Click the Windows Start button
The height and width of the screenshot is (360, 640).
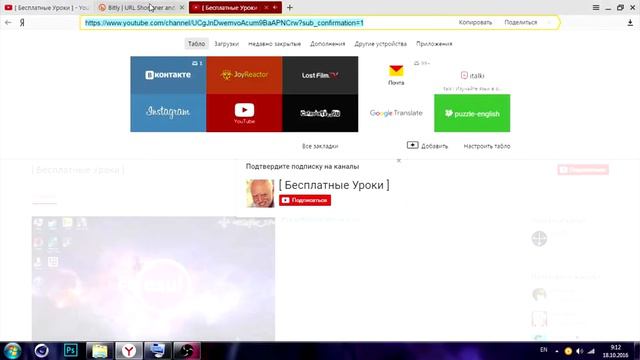coord(12,351)
